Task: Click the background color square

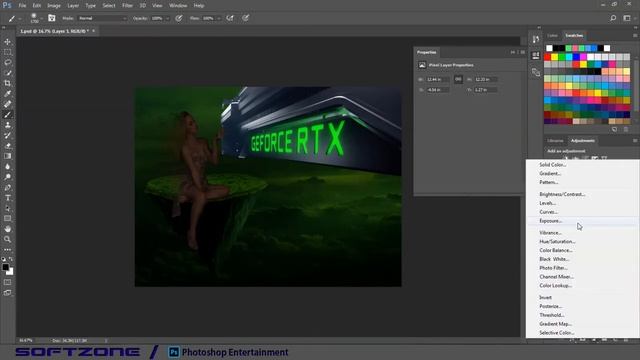Action: click(11, 272)
